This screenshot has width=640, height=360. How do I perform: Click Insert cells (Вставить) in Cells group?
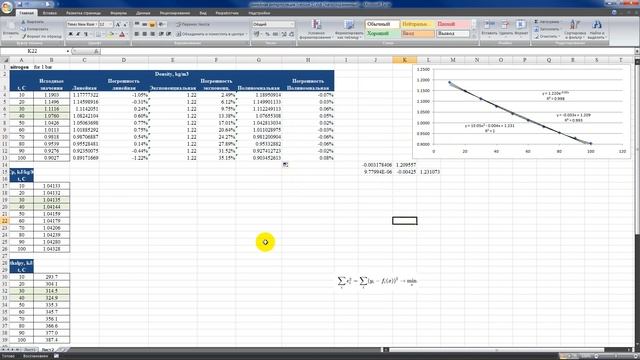(x=489, y=28)
